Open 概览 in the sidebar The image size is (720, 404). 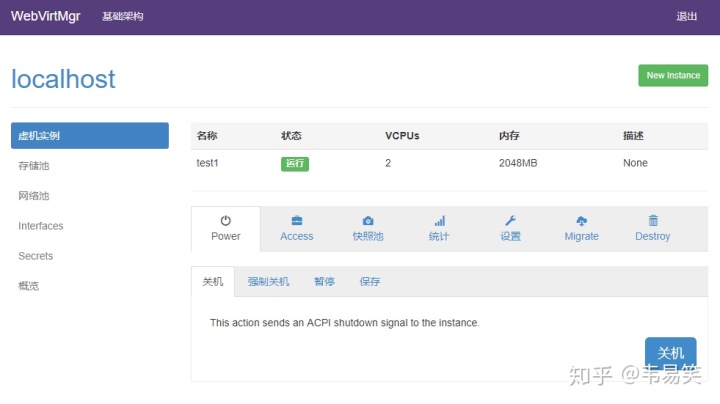(x=28, y=286)
